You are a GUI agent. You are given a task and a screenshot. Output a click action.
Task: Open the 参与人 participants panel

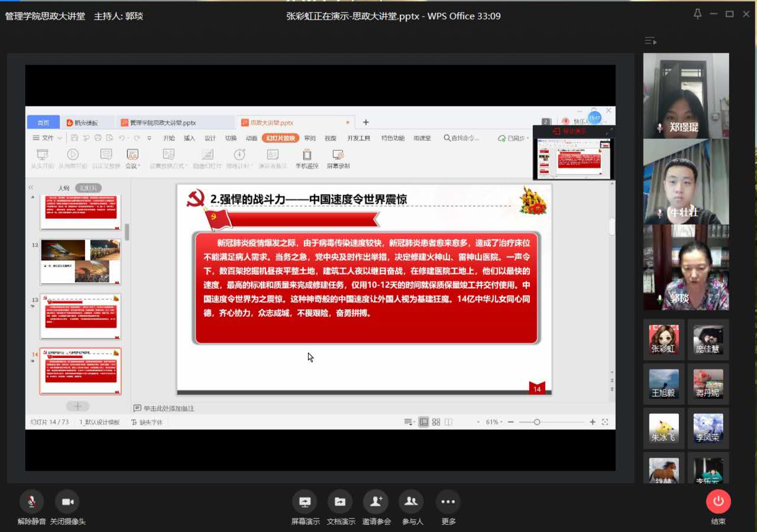tap(412, 502)
